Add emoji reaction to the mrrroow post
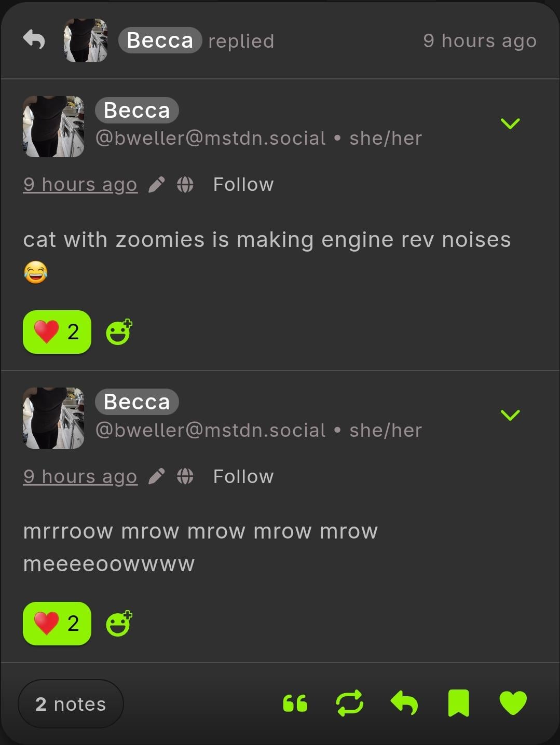This screenshot has height=745, width=560. tap(119, 624)
